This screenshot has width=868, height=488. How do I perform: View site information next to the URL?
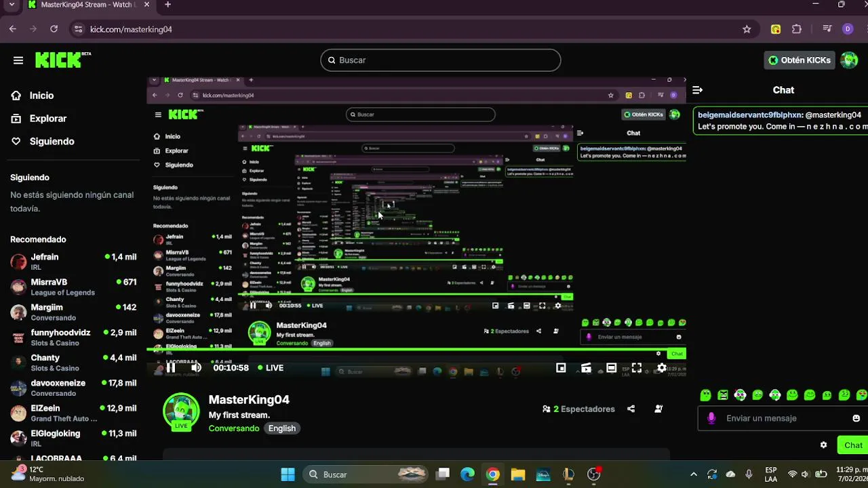(78, 29)
